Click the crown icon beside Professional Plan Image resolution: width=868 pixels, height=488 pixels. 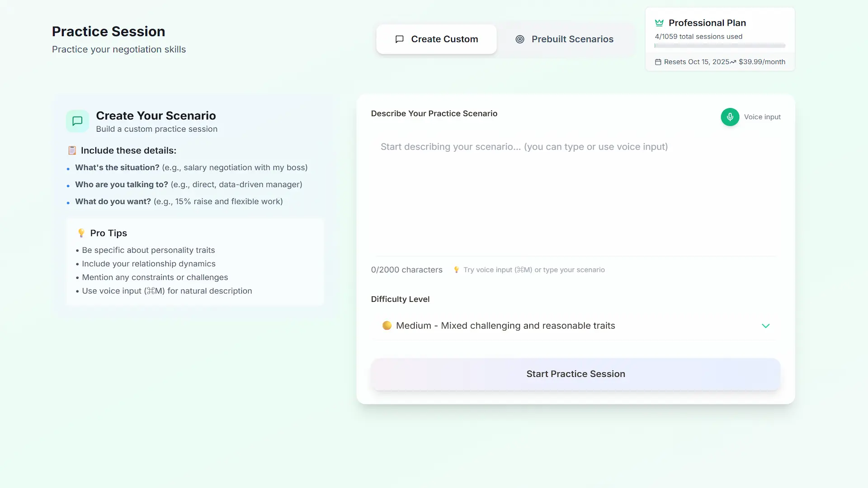659,23
